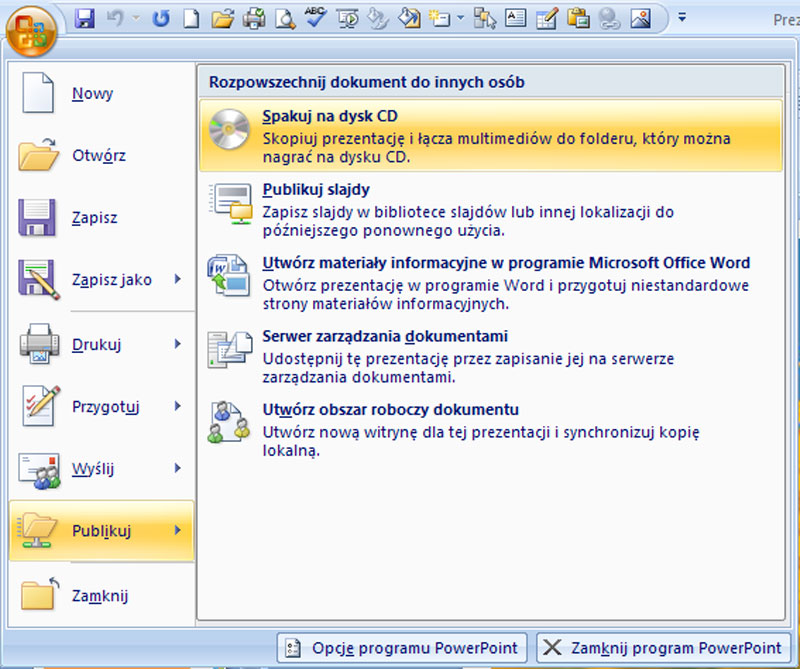This screenshot has width=800, height=669.
Task: Click the Nowy blank page icon
Action: (x=38, y=92)
